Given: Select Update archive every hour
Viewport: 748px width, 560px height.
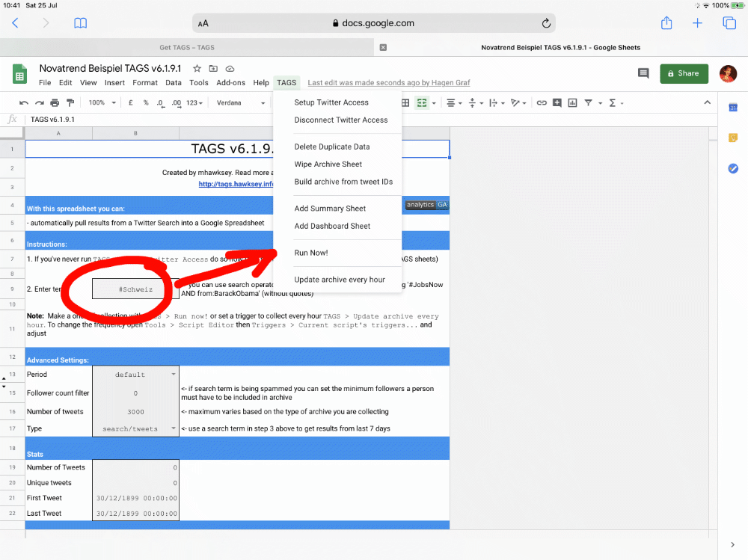Looking at the screenshot, I should 337,280.
